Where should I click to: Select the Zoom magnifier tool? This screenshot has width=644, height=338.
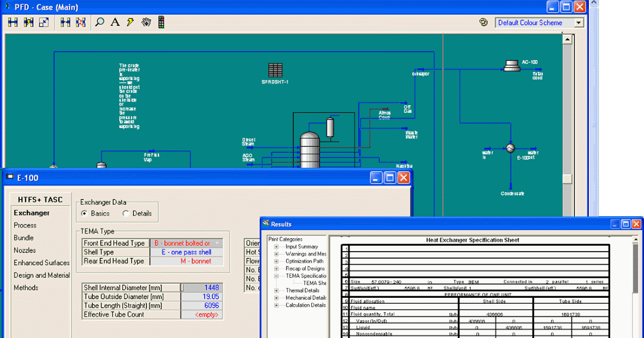point(100,23)
